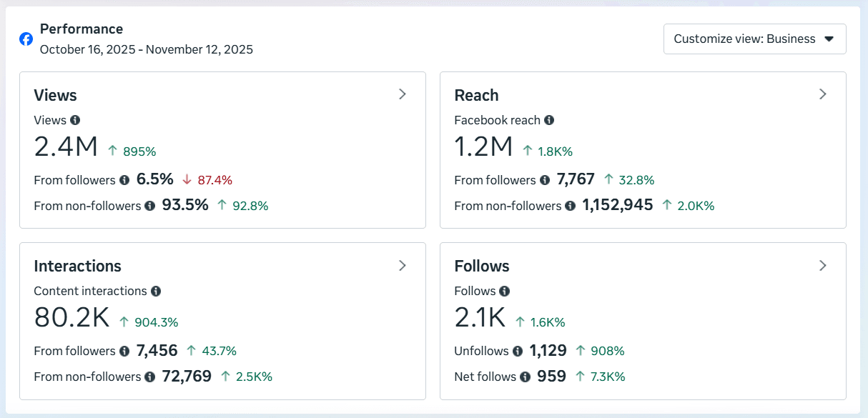Click info icon for Views From followers
The image size is (868, 418).
click(x=124, y=180)
